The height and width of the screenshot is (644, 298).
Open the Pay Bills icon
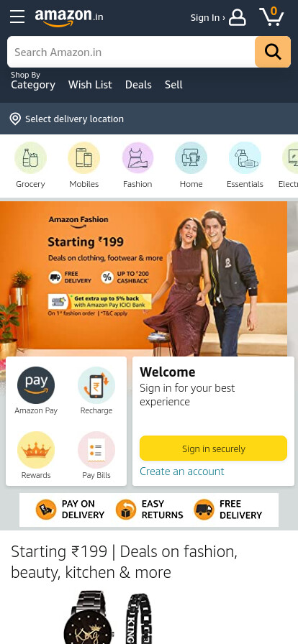96,450
